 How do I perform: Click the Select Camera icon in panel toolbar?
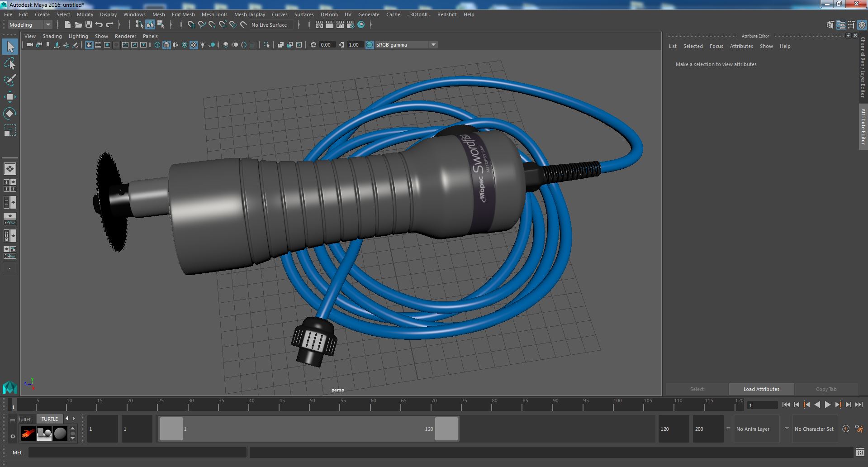click(x=30, y=45)
